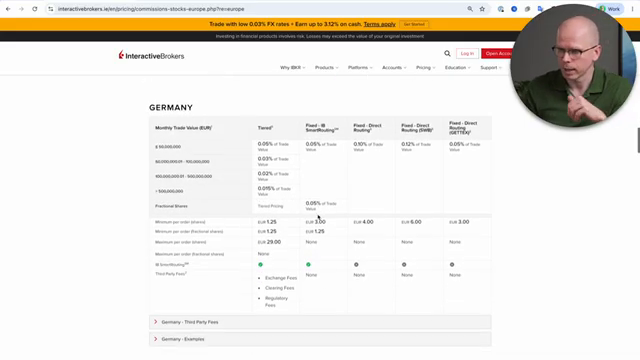This screenshot has height=360, width=640.
Task: Expand Germany - Third Party Fees section
Action: tap(320, 322)
